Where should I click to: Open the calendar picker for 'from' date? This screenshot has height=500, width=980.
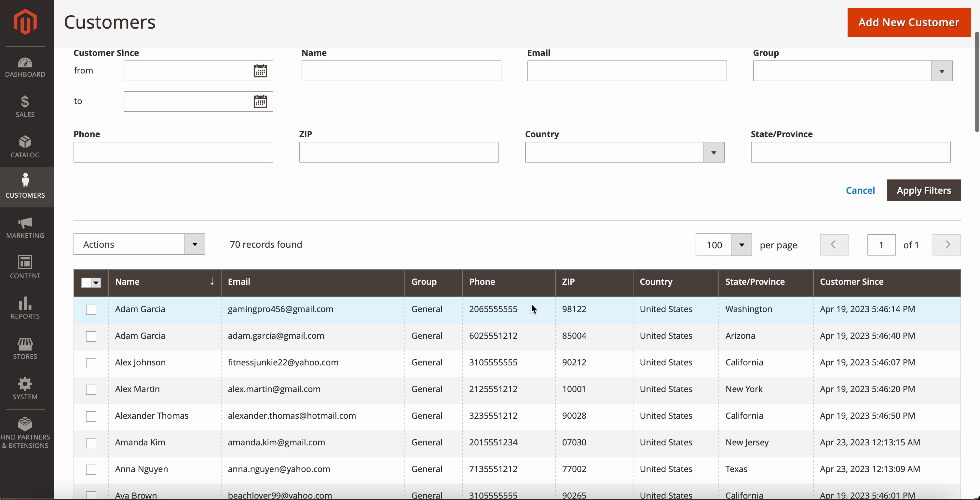(x=260, y=71)
